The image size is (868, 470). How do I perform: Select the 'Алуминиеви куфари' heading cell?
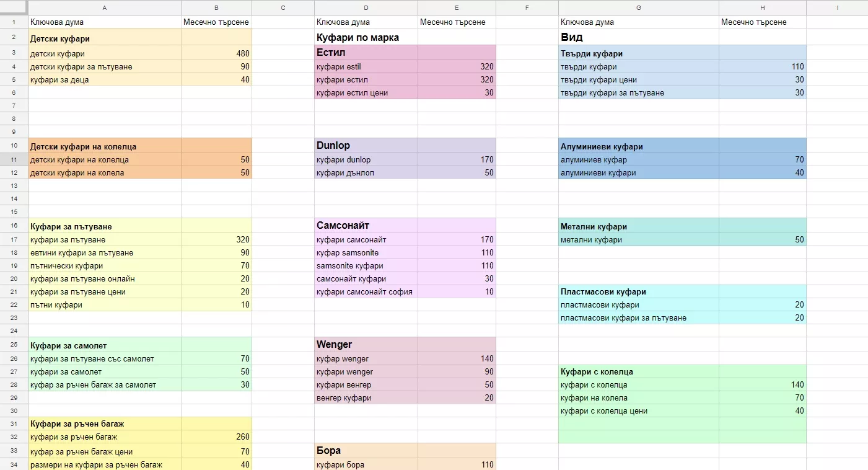(639, 146)
